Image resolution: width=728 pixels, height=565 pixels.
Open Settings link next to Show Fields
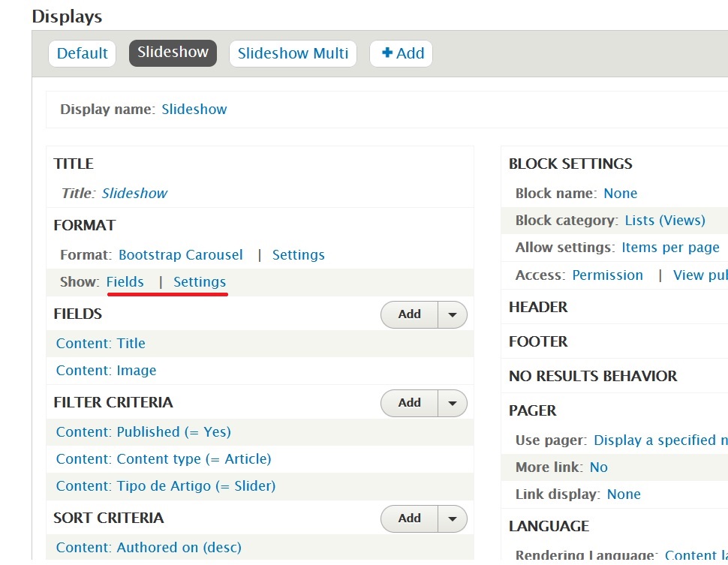200,282
